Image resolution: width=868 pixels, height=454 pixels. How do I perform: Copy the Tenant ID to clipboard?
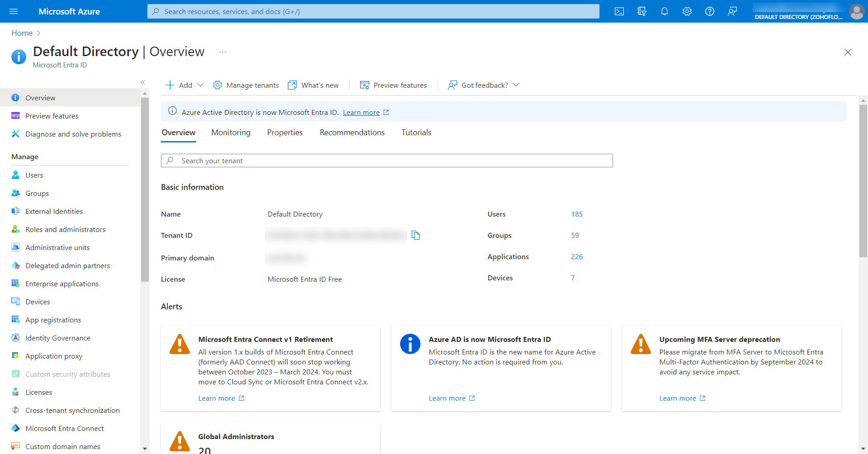coord(415,235)
